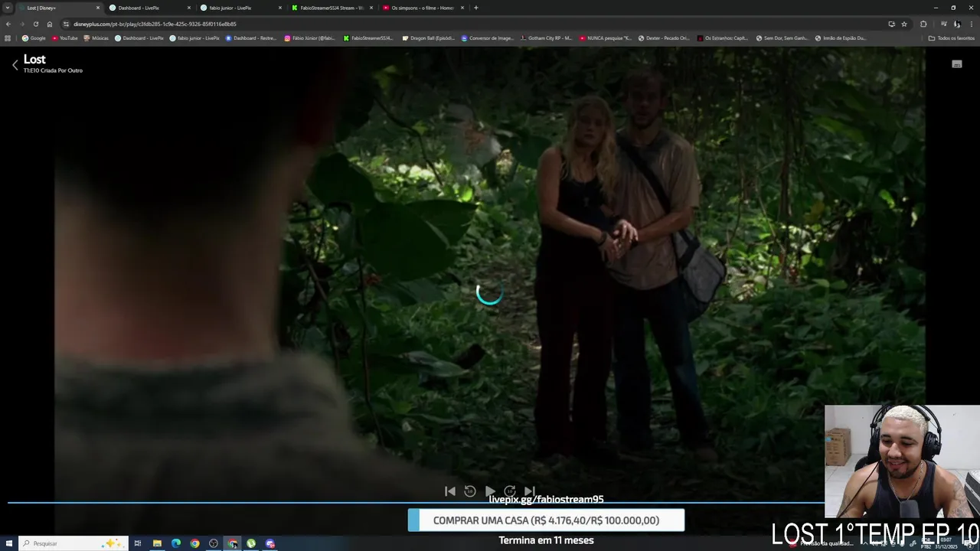Image resolution: width=980 pixels, height=551 pixels.
Task: Open Google bookmark
Action: click(x=34, y=37)
